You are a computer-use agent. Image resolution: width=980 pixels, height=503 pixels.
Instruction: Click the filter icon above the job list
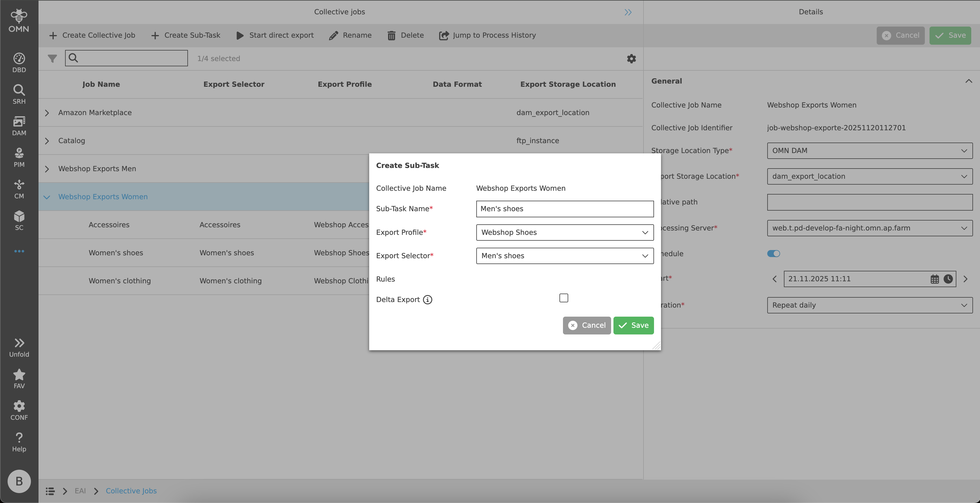(52, 58)
